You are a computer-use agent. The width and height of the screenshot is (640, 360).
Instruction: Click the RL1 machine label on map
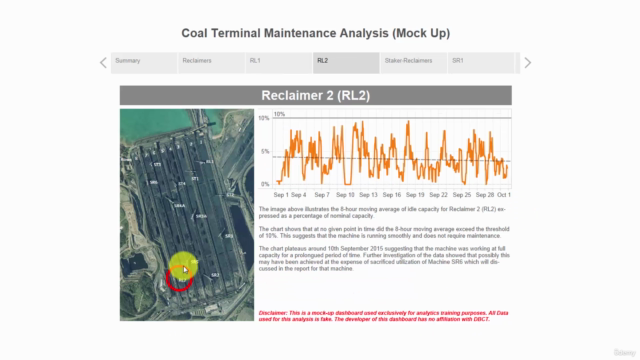pyautogui.click(x=209, y=162)
